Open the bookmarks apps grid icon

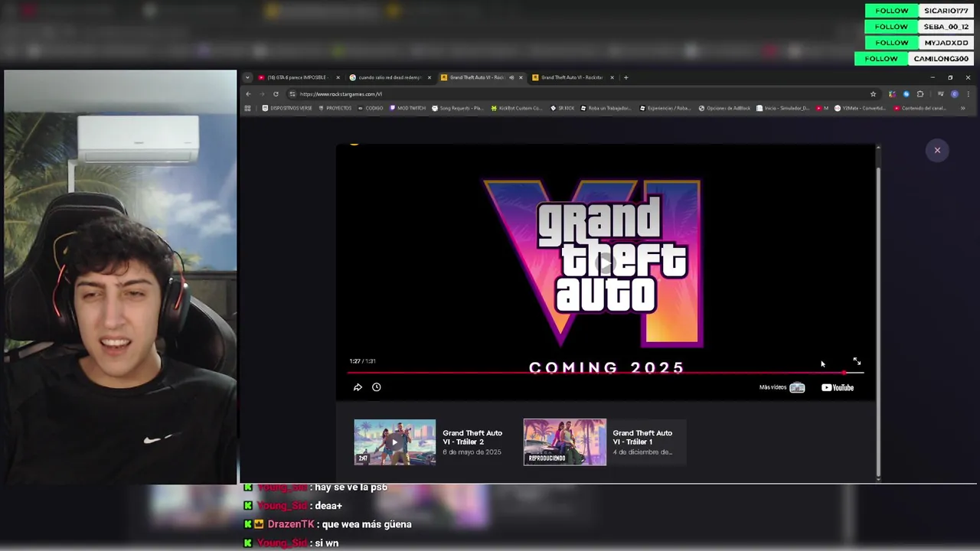247,108
